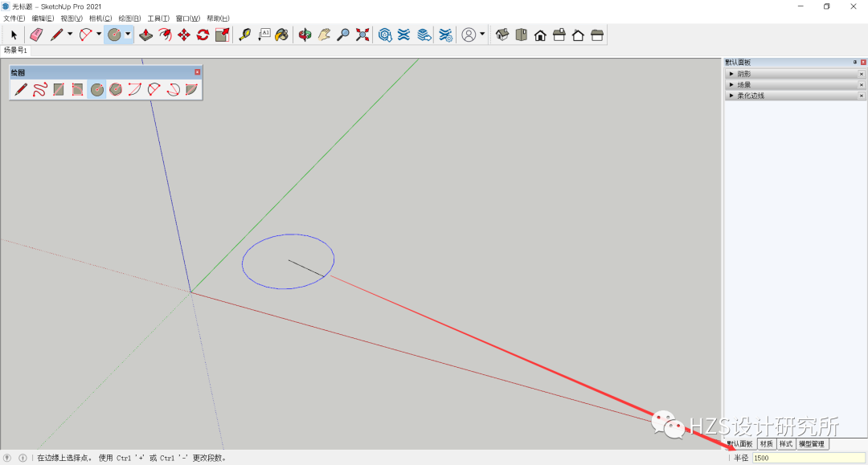
Task: Activate the Rotate tool
Action: coord(201,35)
